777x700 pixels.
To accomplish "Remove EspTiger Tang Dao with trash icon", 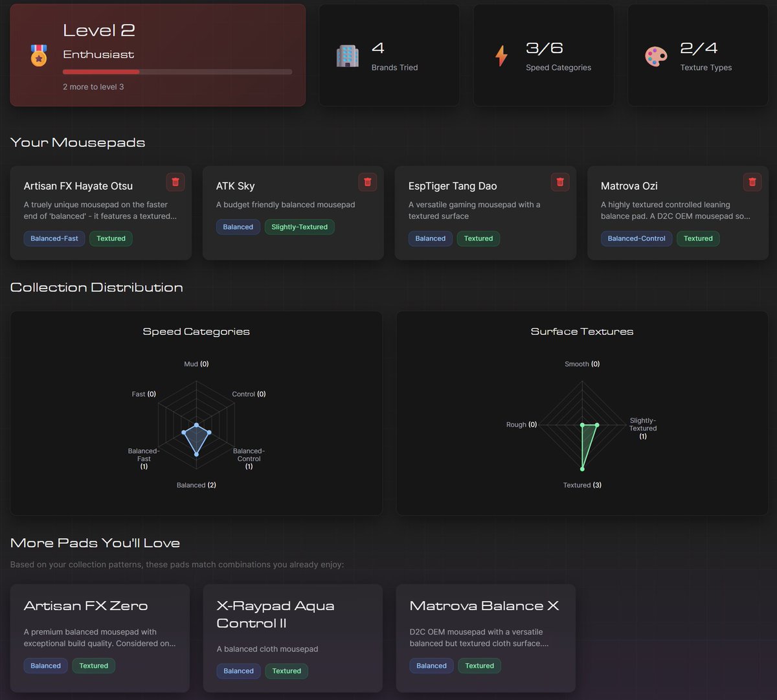I will coord(560,182).
